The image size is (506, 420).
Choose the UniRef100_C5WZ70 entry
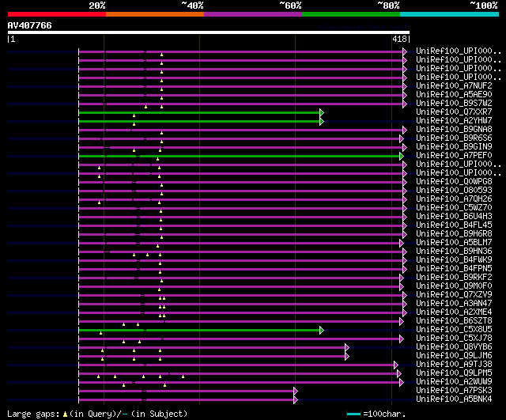[454, 208]
